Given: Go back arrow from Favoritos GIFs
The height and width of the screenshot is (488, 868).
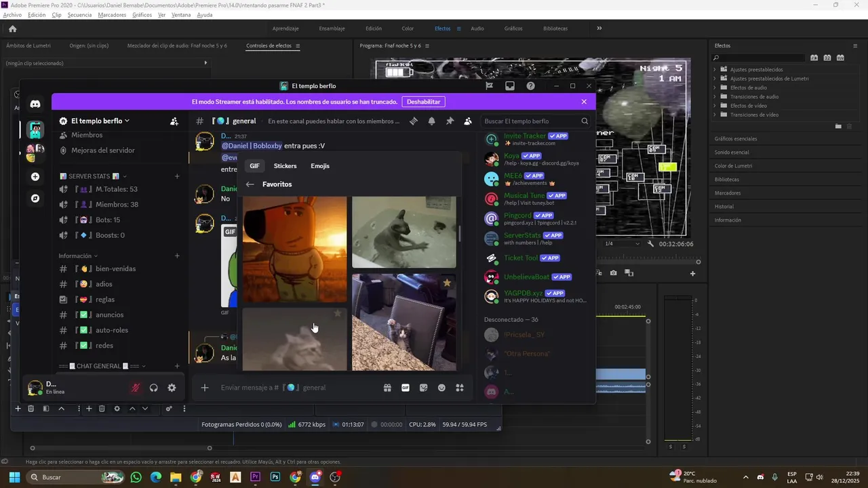Looking at the screenshot, I should [250, 184].
